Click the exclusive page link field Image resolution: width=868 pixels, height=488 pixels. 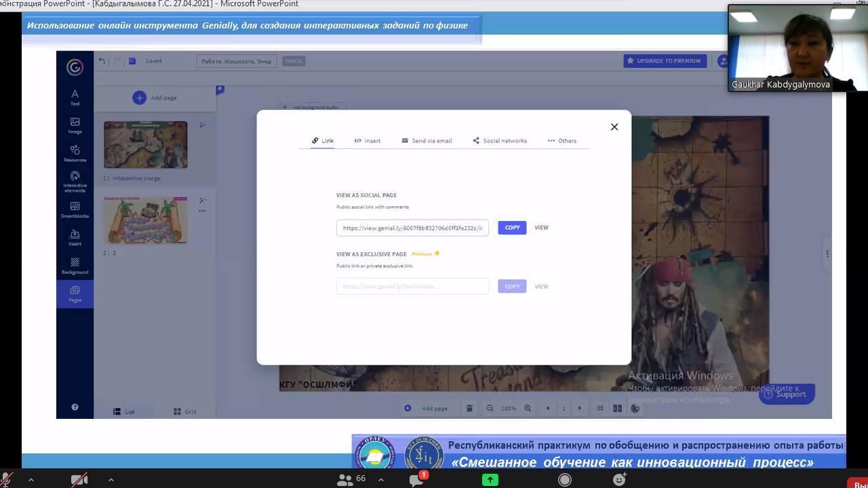coord(412,286)
